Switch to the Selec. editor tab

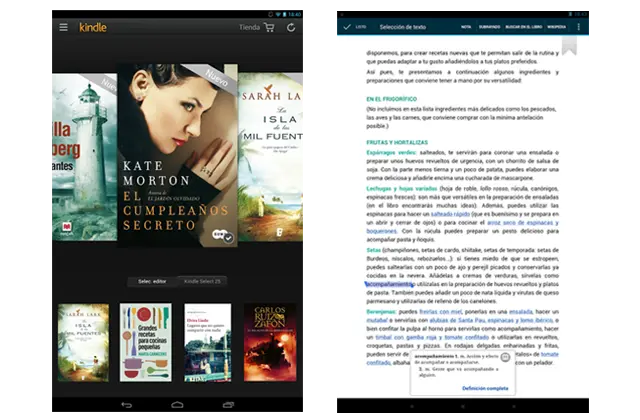(153, 282)
